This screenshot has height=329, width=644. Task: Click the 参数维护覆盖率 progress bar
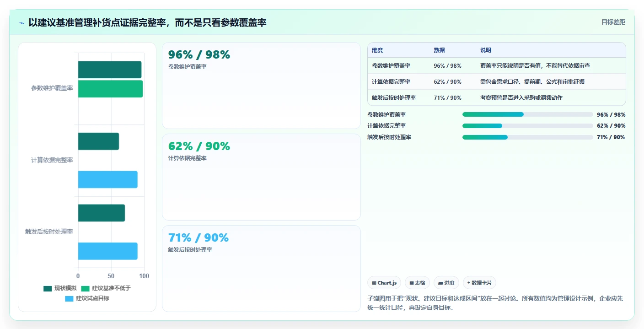527,115
